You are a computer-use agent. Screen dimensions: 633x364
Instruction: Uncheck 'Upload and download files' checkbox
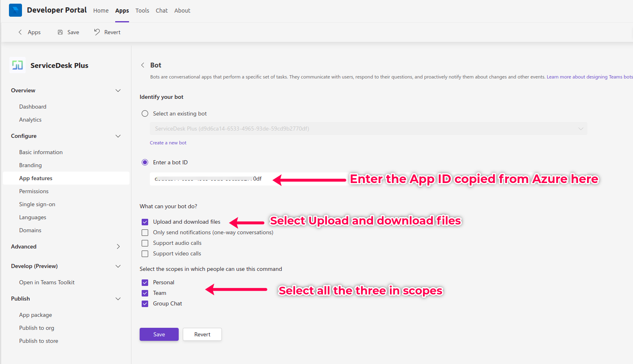145,222
